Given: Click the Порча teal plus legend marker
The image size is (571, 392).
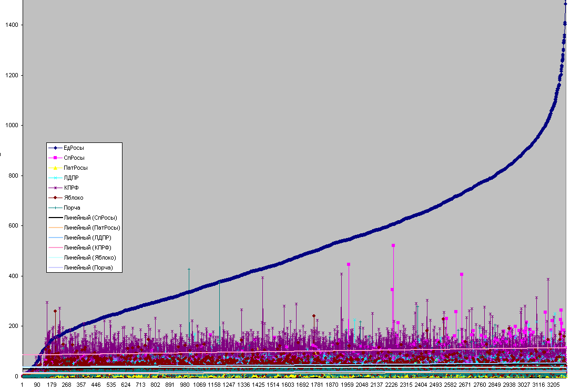Looking at the screenshot, I should click(x=55, y=208).
